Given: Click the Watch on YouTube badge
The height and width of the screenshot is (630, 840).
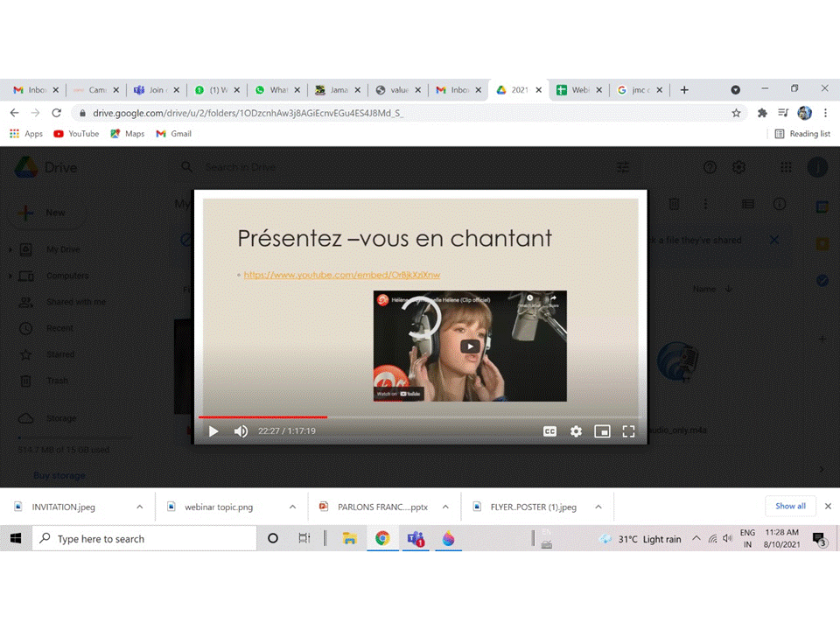Looking at the screenshot, I should pos(399,394).
